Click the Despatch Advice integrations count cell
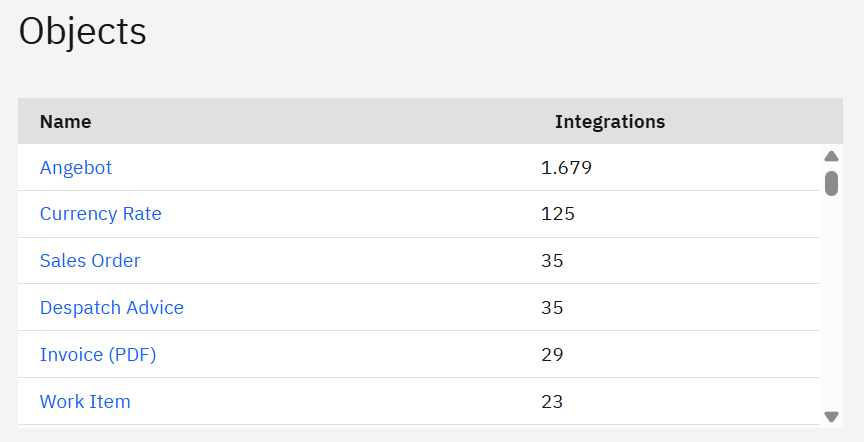This screenshot has width=864, height=442. tap(552, 308)
